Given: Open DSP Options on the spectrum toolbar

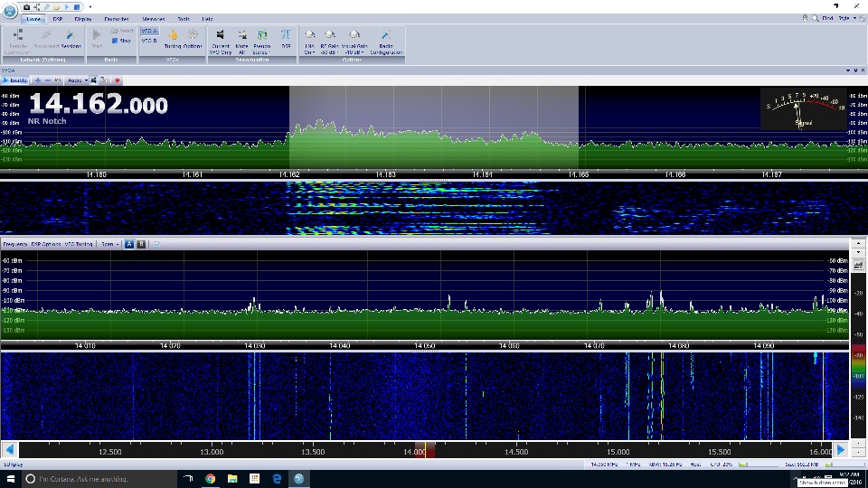Looking at the screenshot, I should [x=46, y=244].
